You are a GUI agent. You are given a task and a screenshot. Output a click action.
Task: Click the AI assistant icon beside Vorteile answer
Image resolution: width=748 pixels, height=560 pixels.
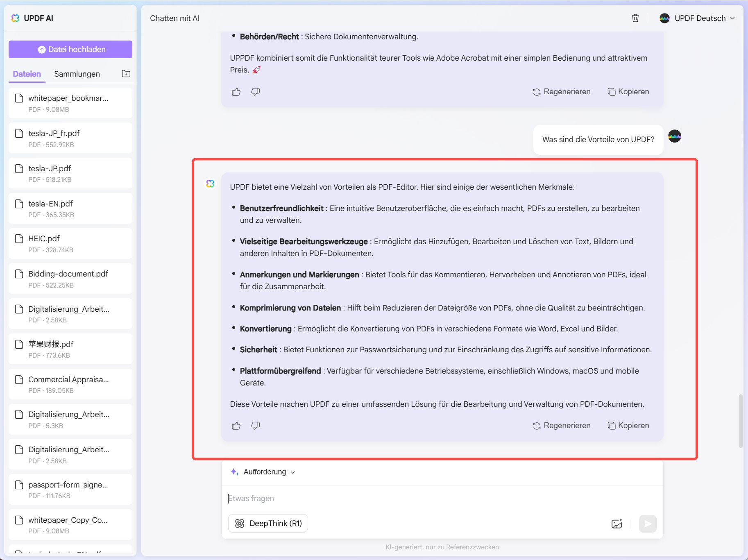210,184
